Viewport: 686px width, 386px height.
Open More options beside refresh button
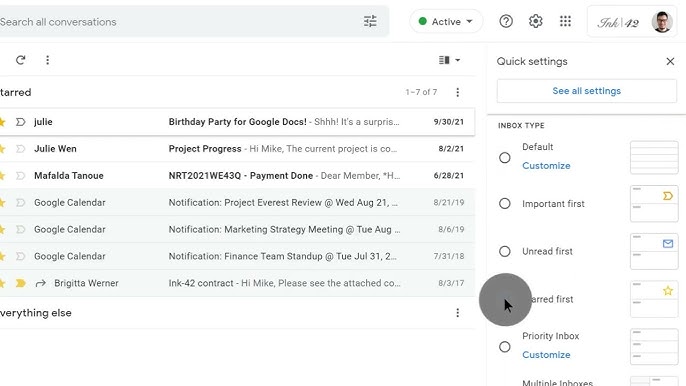tap(47, 60)
